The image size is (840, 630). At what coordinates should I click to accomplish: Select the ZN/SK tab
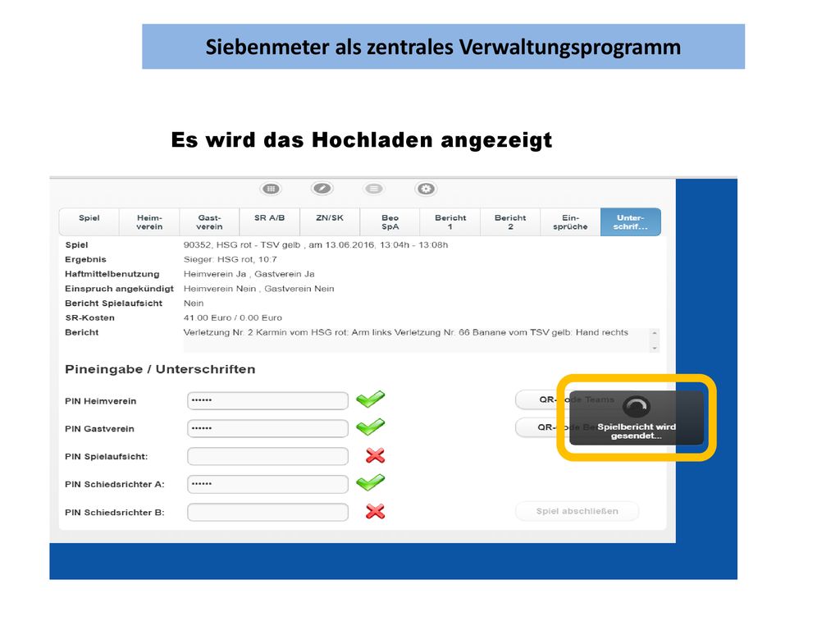coord(330,221)
